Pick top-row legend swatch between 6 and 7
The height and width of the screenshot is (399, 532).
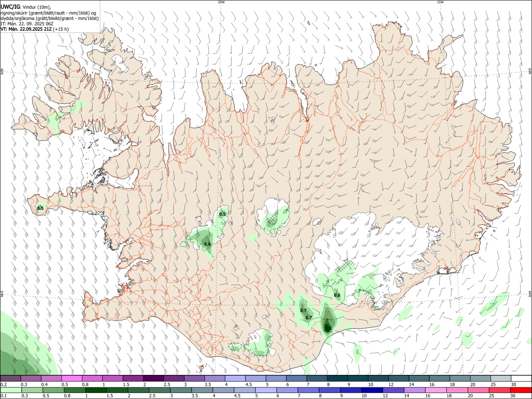click(297, 378)
